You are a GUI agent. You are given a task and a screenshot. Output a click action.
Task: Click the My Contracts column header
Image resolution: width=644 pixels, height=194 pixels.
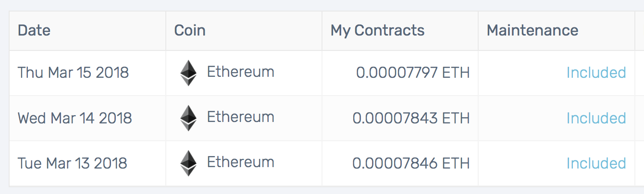pos(377,31)
